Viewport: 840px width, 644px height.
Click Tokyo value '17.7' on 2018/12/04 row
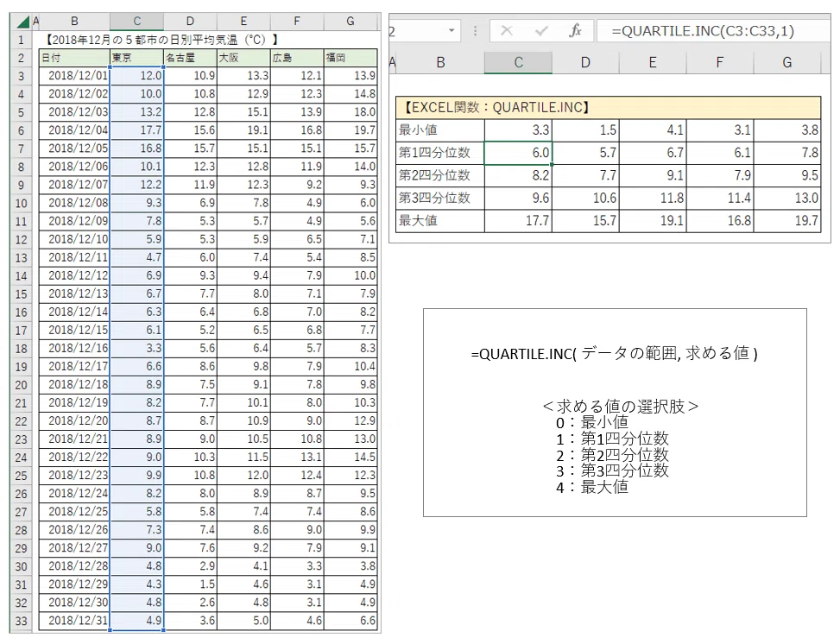(136, 130)
